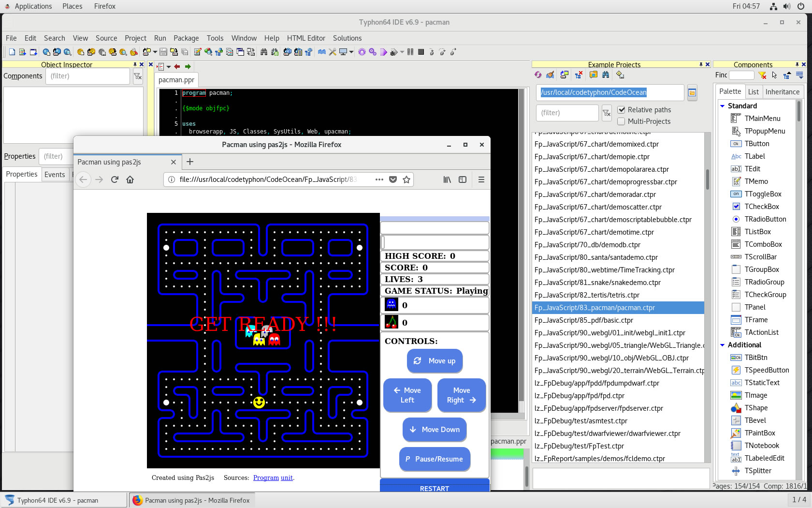Go to Firefox home page icon

[130, 179]
